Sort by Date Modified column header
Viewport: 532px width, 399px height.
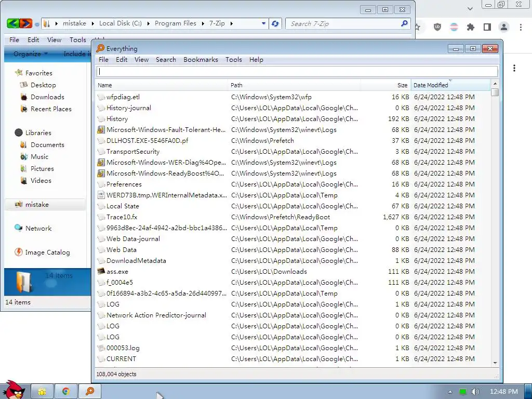pyautogui.click(x=450, y=85)
